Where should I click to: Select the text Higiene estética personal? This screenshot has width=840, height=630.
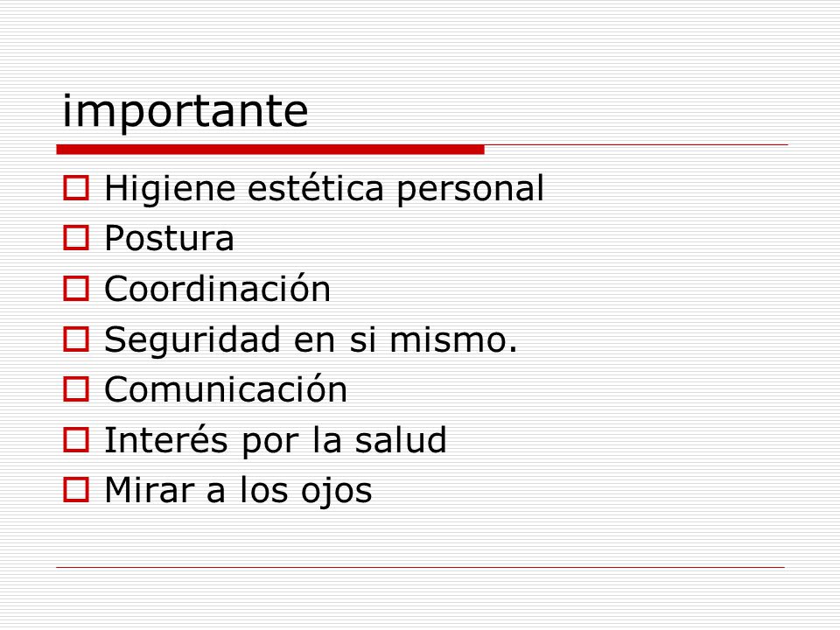tap(324, 190)
